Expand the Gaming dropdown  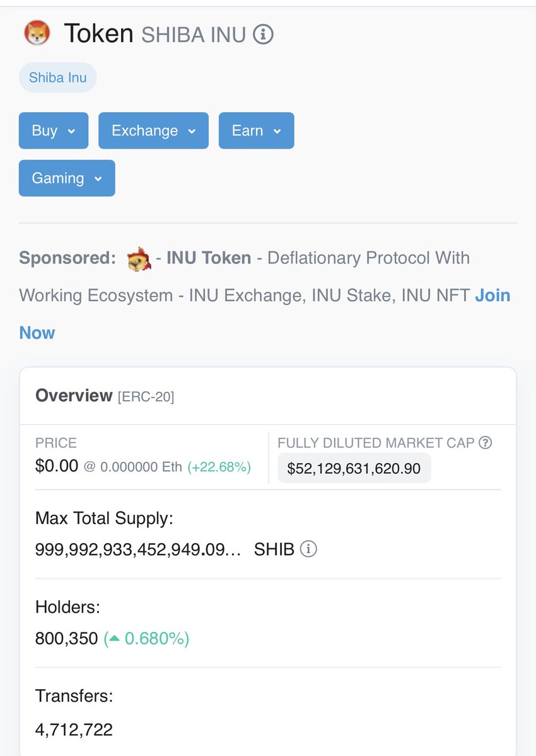point(67,178)
